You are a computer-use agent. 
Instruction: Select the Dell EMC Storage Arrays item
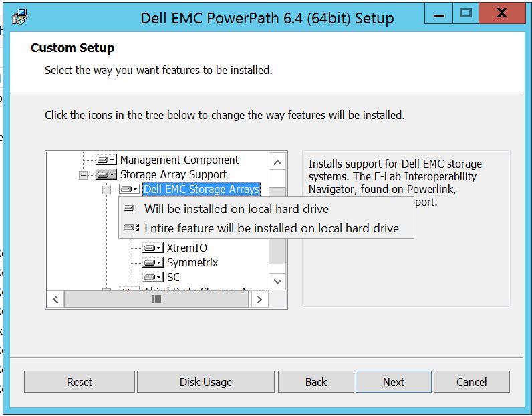coord(201,190)
